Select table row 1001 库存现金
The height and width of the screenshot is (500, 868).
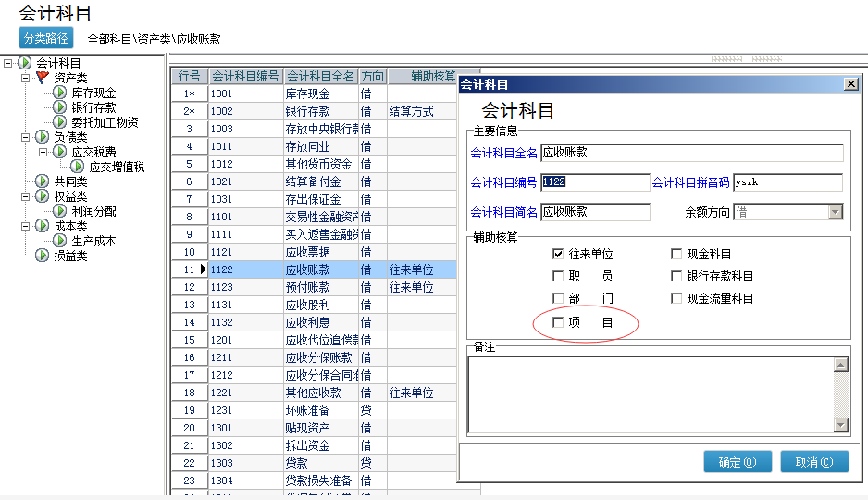coord(314,94)
